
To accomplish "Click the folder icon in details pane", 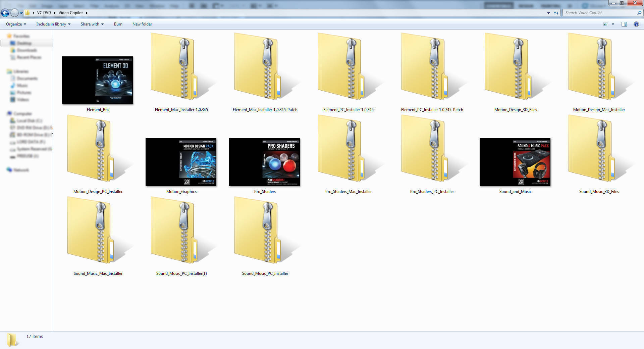I will [12, 340].
